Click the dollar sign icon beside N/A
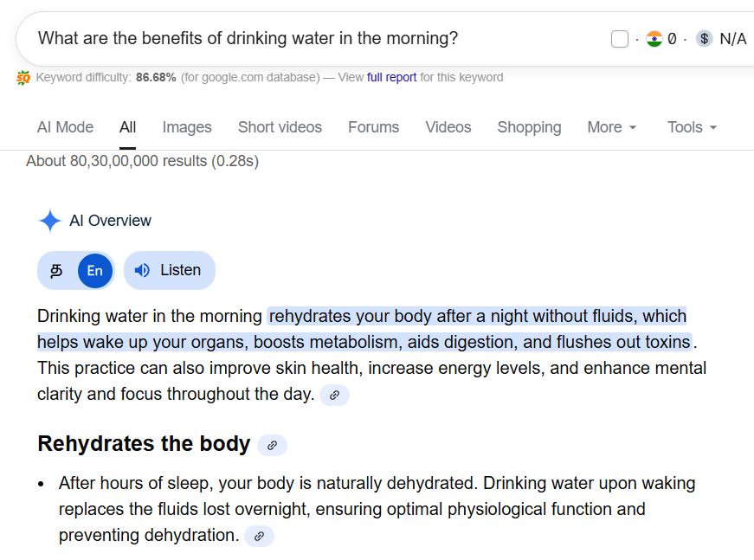Viewport: 754px width, 560px height. pos(705,39)
